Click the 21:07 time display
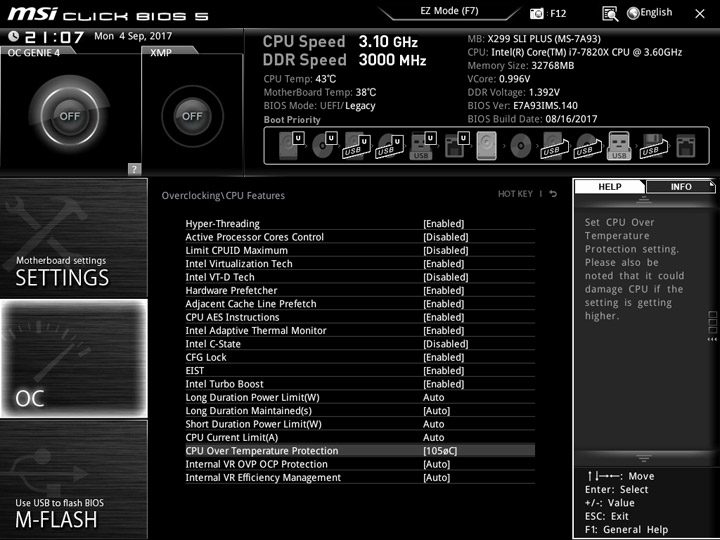 [54, 37]
